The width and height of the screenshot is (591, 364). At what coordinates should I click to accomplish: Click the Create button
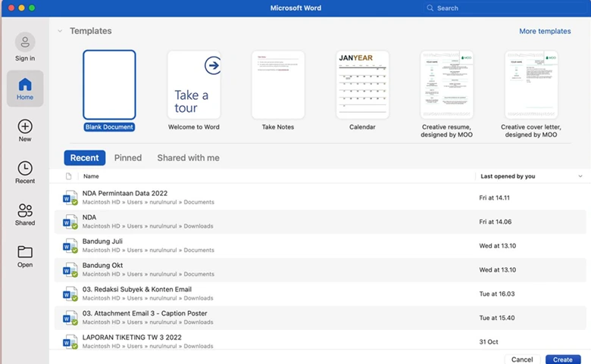click(563, 359)
